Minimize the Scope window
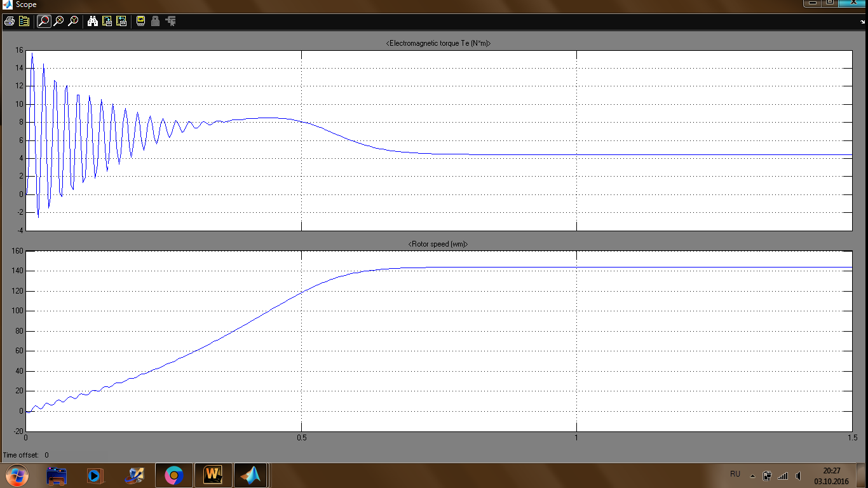 (812, 3)
